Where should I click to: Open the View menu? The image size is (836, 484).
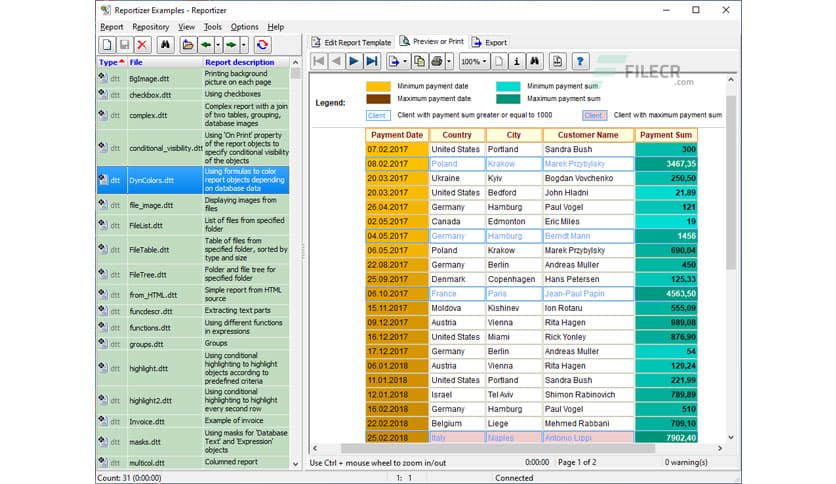click(186, 27)
